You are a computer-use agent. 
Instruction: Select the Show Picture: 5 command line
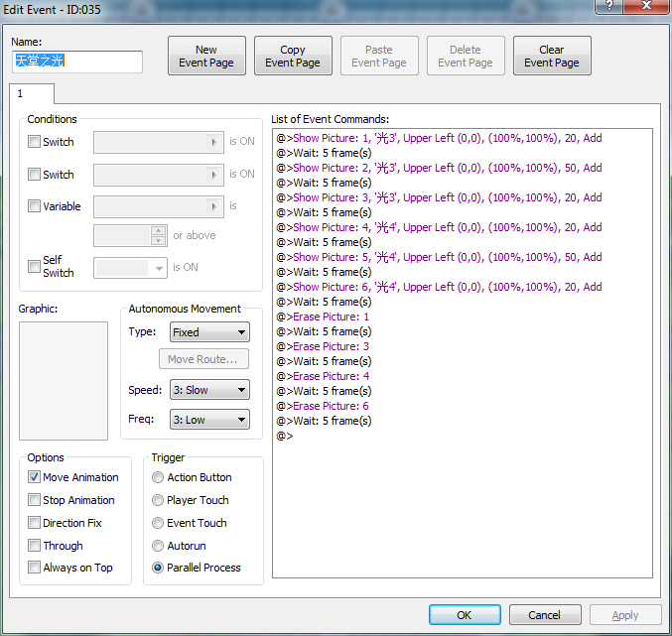[x=440, y=257]
